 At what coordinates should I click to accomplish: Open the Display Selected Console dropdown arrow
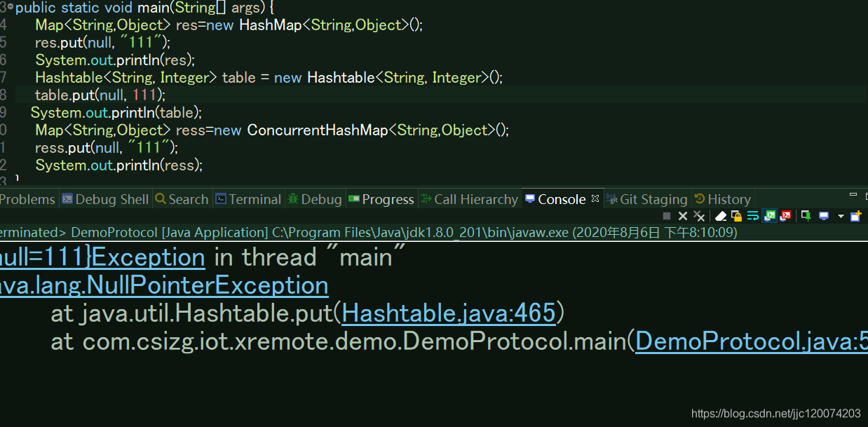(841, 216)
